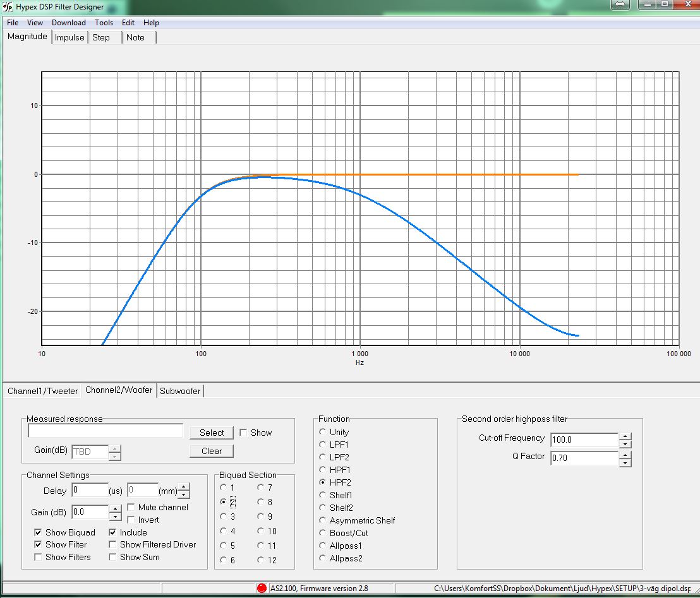Switch to the Impulse tab
This screenshot has height=598, width=700.
[x=69, y=37]
